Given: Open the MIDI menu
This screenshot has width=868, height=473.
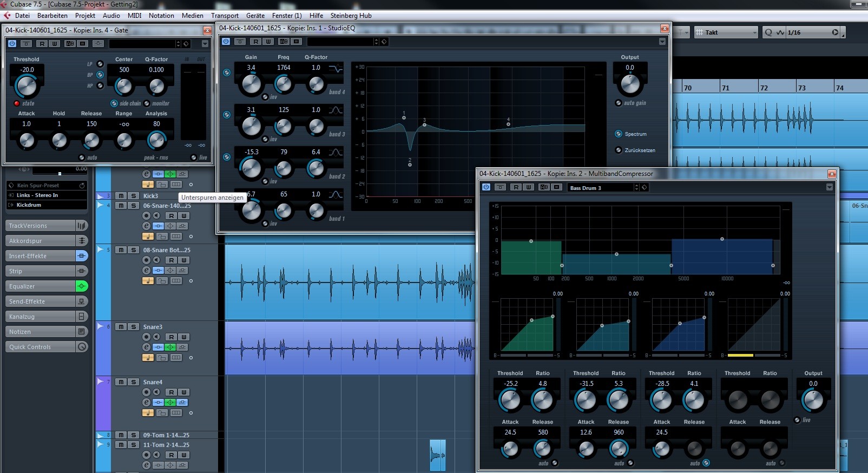Looking at the screenshot, I should point(134,15).
